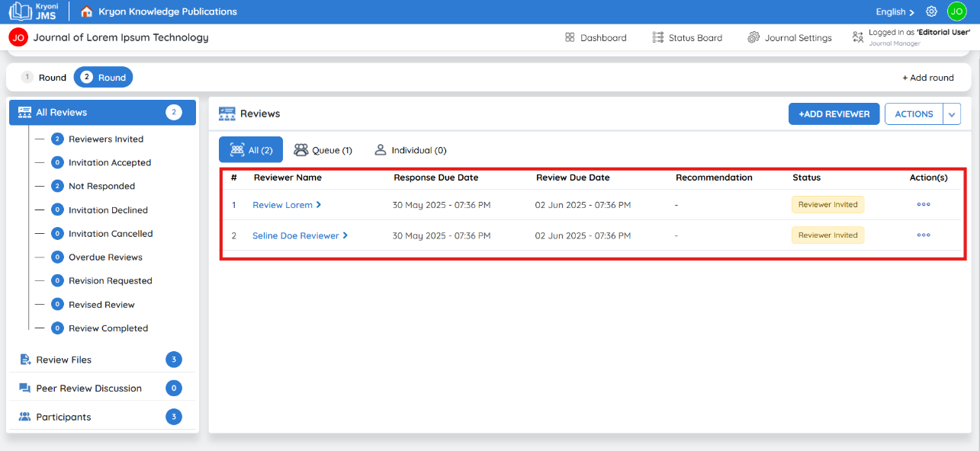Filter by Reviewers Invited
The image size is (980, 451).
(106, 139)
